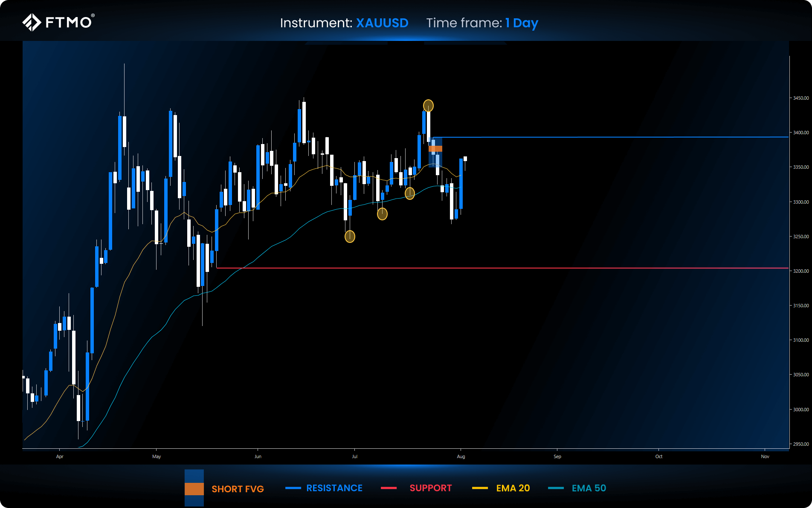The width and height of the screenshot is (812, 508).
Task: Click the 3200.00 price axis label
Action: point(800,271)
